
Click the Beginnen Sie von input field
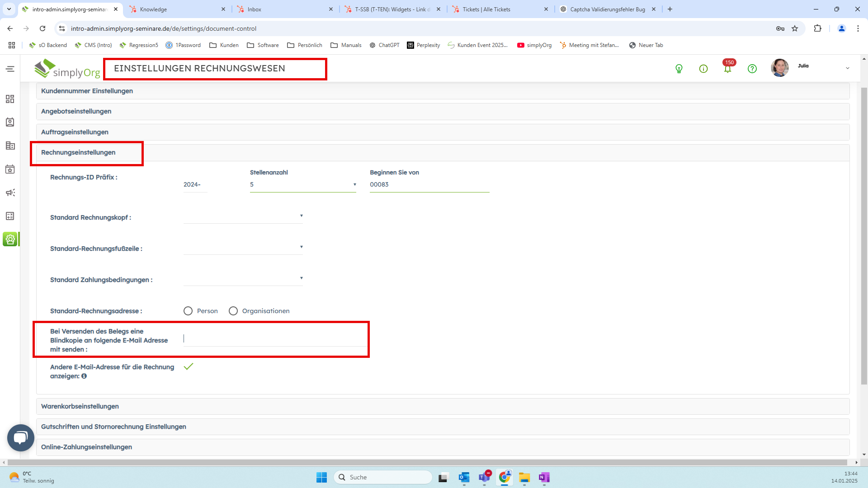pos(429,184)
